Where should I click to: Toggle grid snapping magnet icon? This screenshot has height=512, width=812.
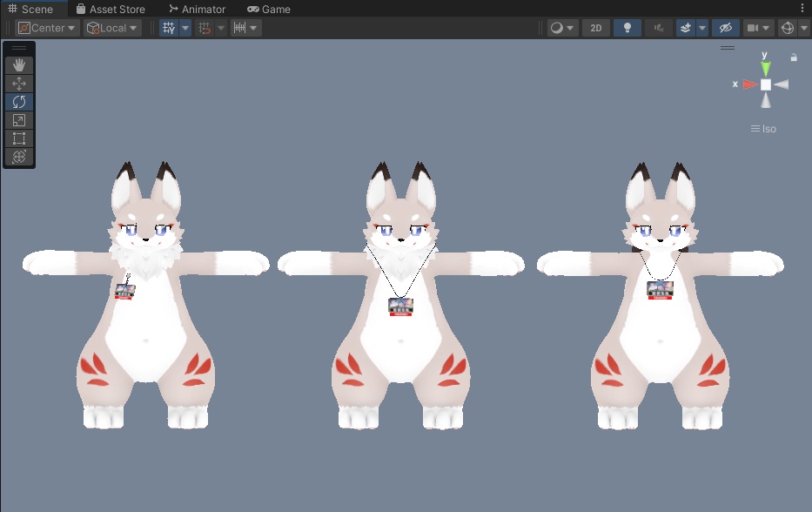(x=205, y=28)
